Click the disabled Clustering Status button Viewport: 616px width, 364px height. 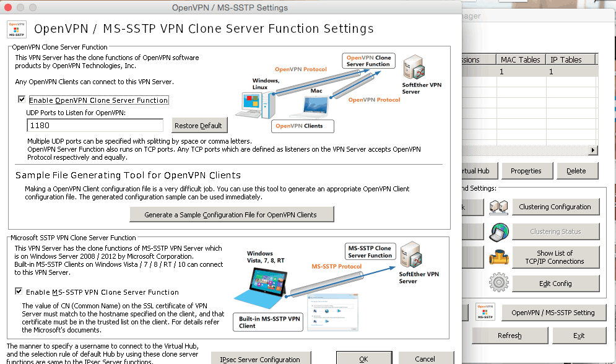pos(555,232)
